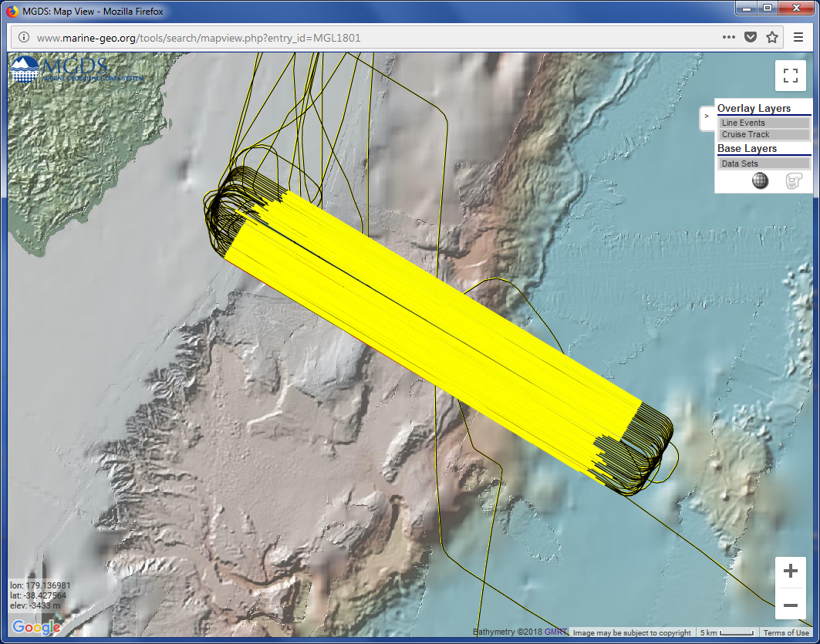The height and width of the screenshot is (644, 820).
Task: Zoom in on the map
Action: click(790, 572)
